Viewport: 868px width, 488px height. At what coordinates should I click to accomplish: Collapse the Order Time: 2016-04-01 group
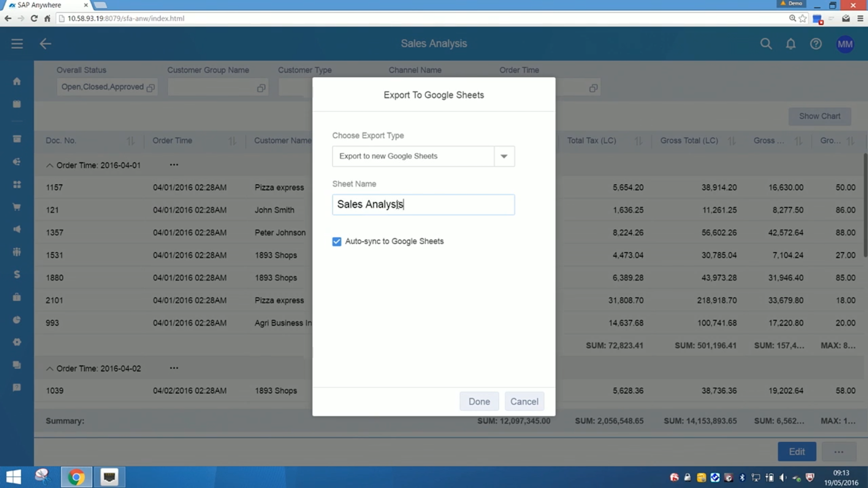[49, 165]
